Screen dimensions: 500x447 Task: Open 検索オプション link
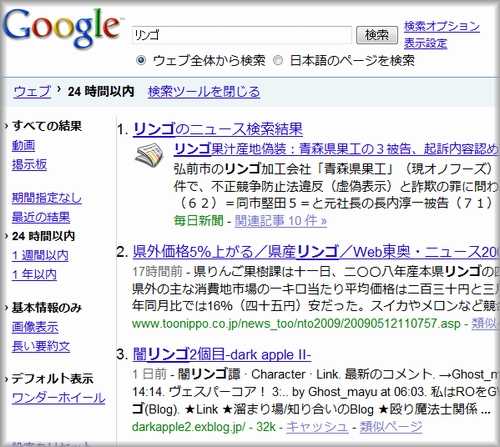tap(442, 26)
